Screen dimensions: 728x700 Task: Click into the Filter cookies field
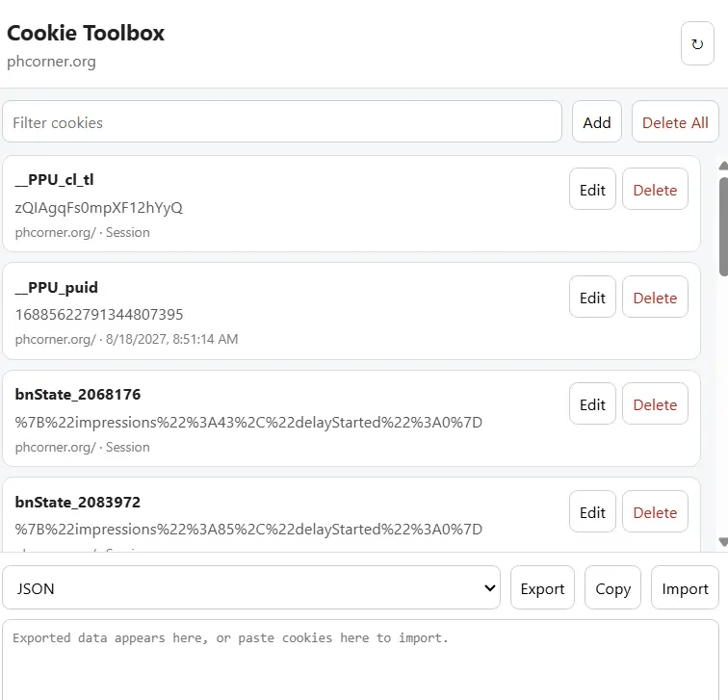pyautogui.click(x=282, y=121)
